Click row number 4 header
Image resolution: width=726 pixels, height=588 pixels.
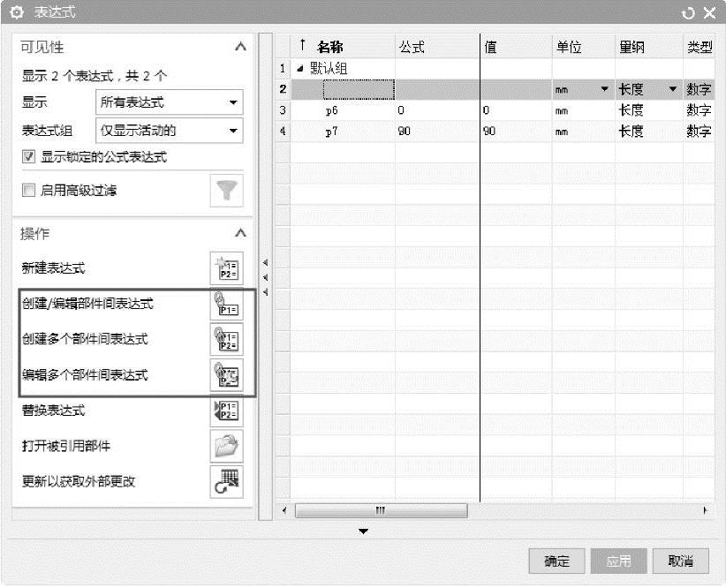tap(283, 132)
